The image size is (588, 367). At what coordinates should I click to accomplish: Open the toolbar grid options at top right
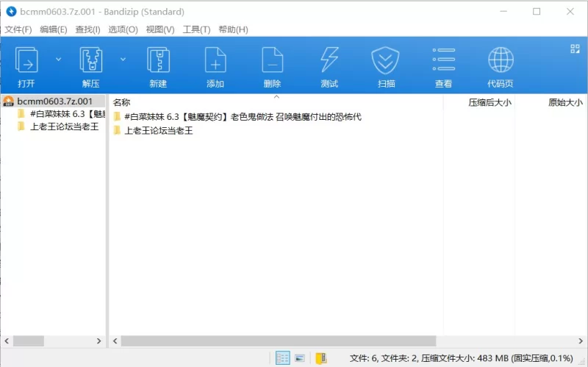(575, 49)
